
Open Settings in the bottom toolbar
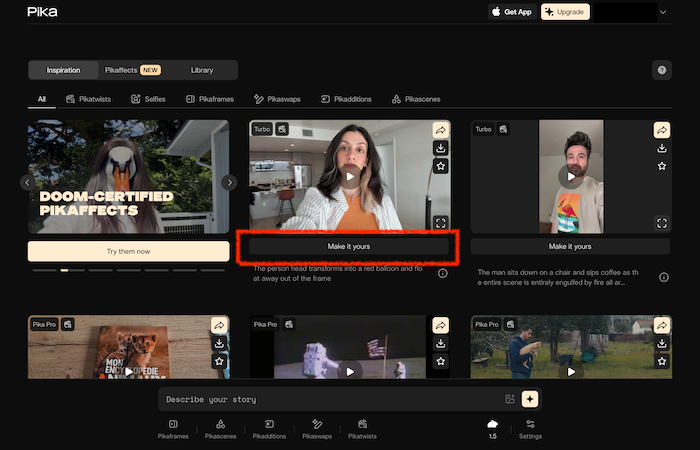point(531,430)
